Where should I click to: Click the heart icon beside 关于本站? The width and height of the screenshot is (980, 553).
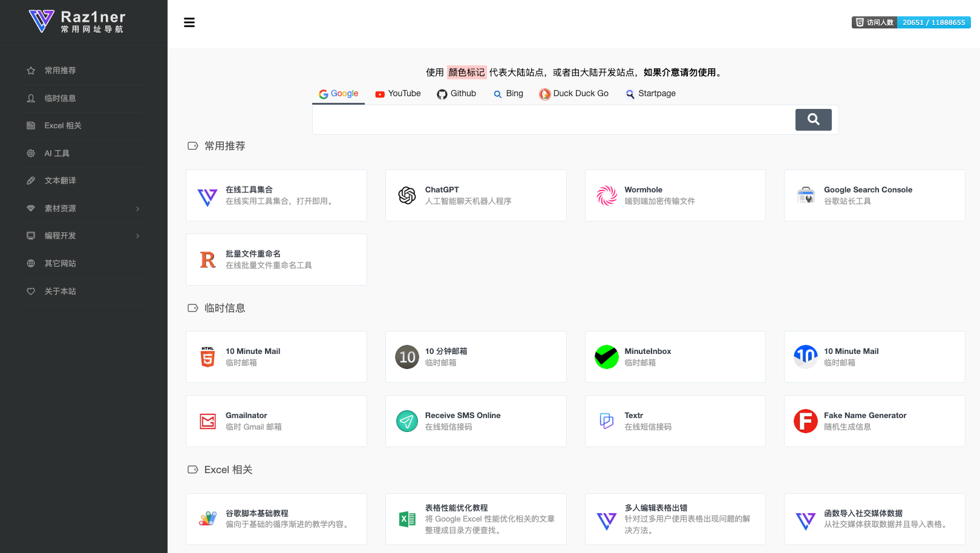click(x=31, y=292)
